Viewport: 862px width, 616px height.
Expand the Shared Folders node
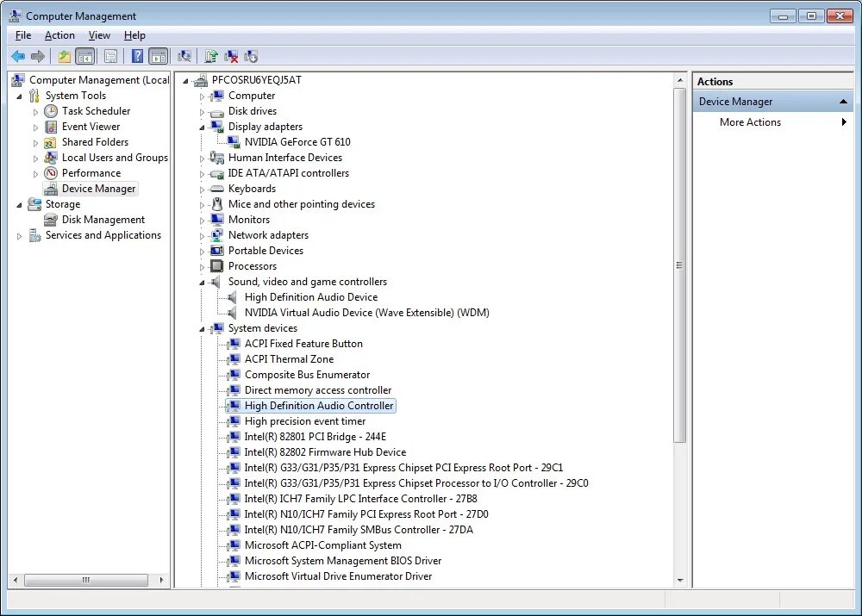(35, 143)
